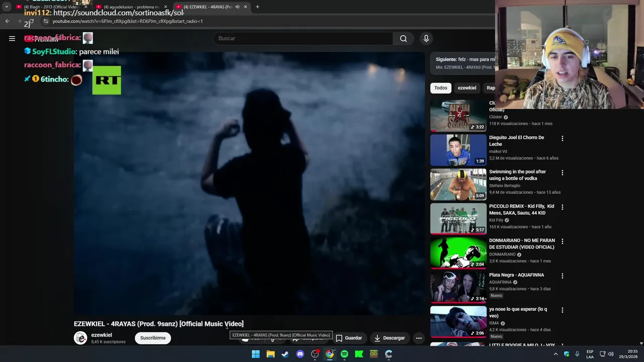Show hidden system tray icons
This screenshot has height=362, width=644.
(556, 354)
